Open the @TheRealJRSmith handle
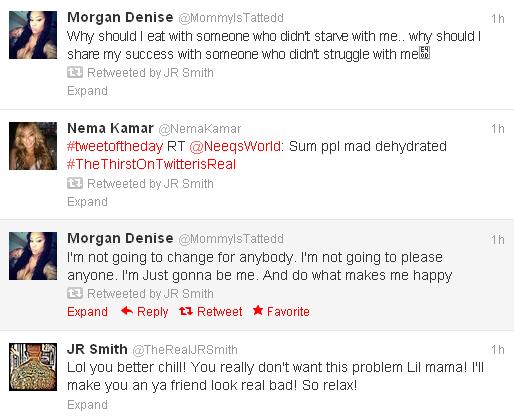514x417 pixels. [x=185, y=350]
